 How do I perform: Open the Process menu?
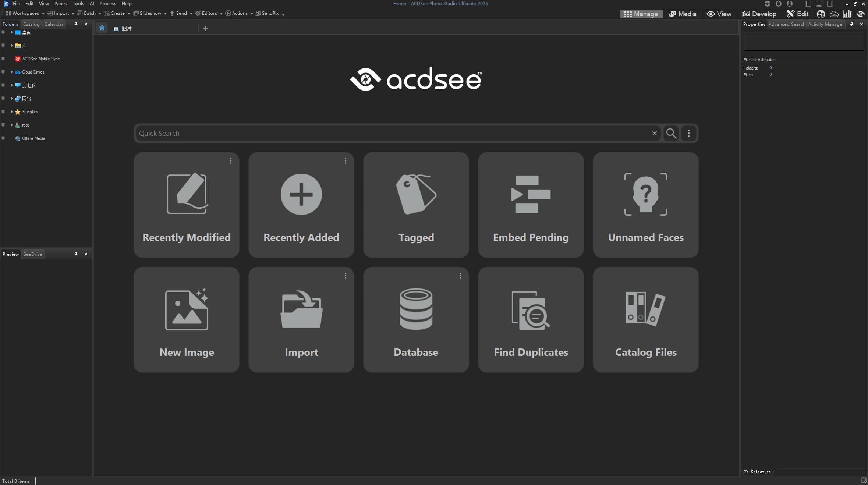108,4
